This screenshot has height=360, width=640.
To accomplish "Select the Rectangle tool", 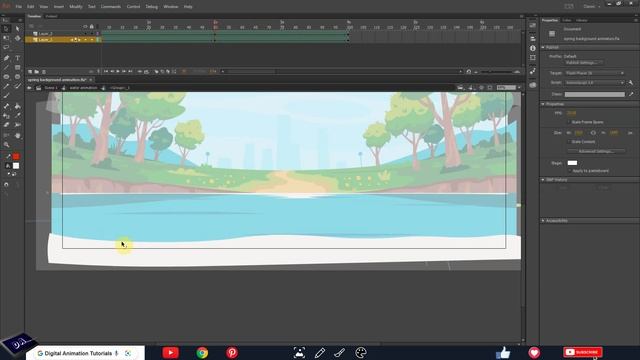I will pyautogui.click(x=18, y=67).
